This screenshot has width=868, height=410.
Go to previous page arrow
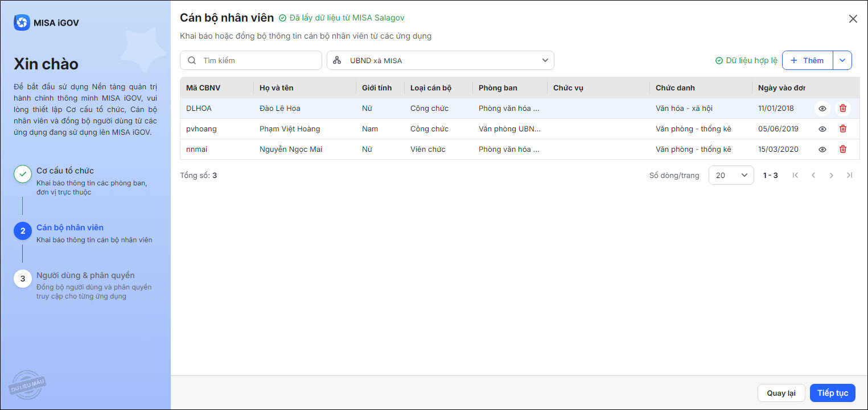813,176
